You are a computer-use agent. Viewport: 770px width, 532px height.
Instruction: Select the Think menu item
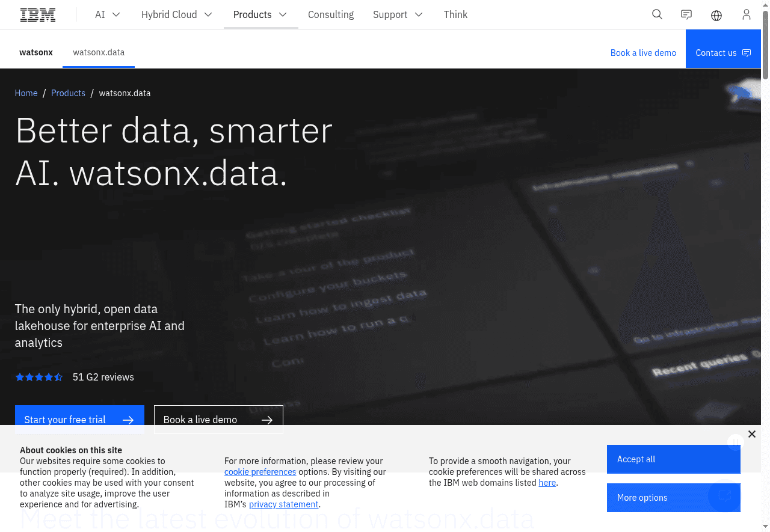[x=455, y=14]
